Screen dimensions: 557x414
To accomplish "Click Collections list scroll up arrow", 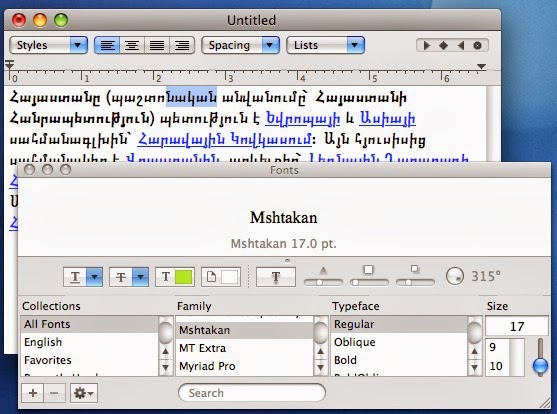I will [165, 351].
